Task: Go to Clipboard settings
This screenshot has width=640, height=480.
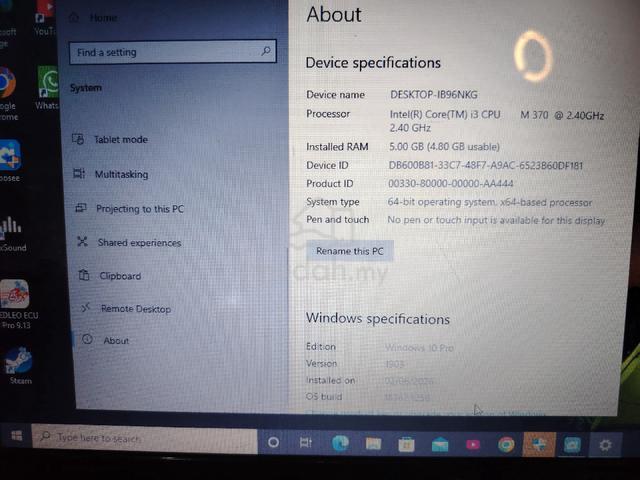Action: click(x=120, y=276)
